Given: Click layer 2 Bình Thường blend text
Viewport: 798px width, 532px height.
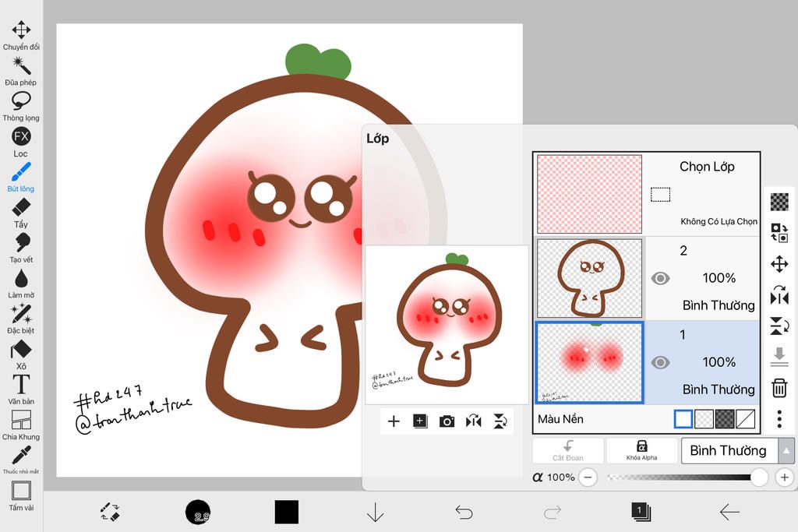Looking at the screenshot, I should (x=719, y=305).
